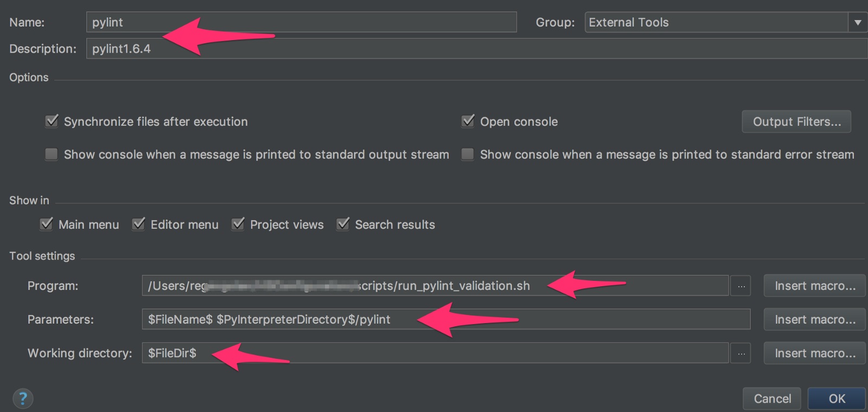
Task: Confirm with the OK button
Action: point(837,399)
